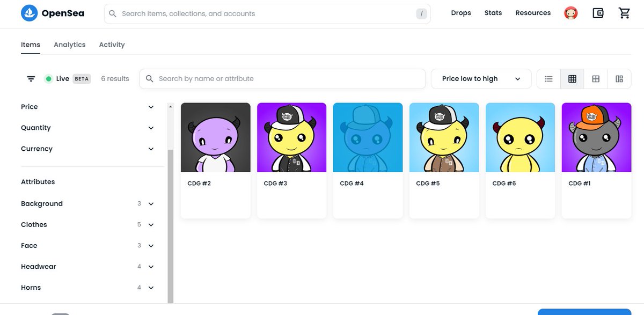
Task: Click the sidebar scroll up arrow
Action: [171, 106]
